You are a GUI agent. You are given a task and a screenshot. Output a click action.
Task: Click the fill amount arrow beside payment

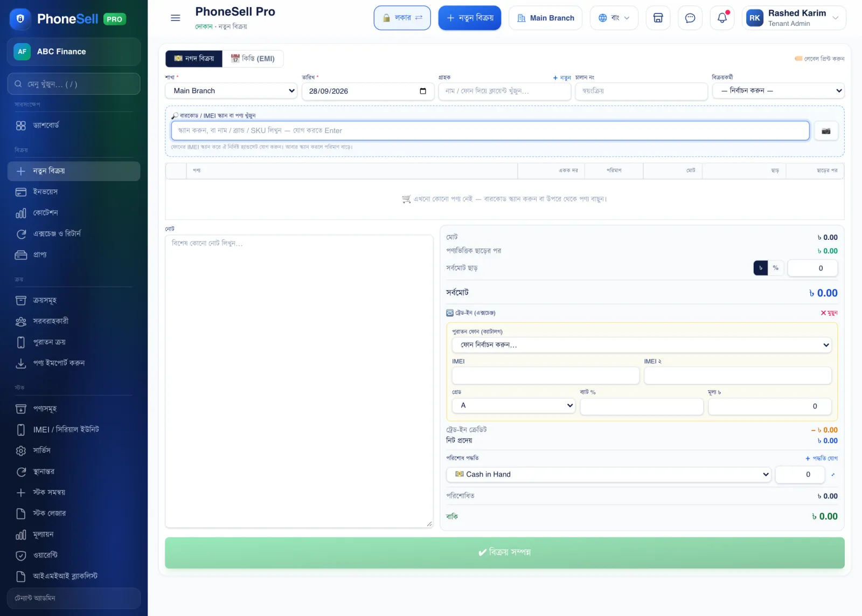pos(833,474)
